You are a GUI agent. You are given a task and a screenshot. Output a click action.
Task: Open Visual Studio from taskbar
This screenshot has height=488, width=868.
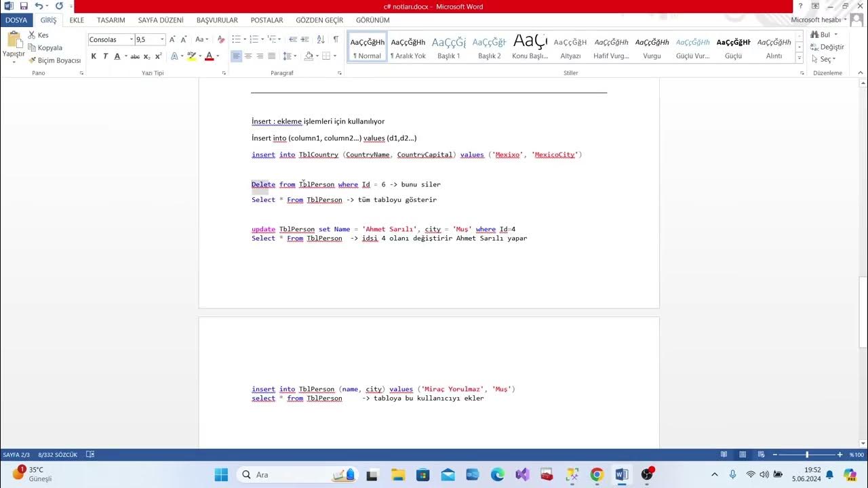pos(522,474)
